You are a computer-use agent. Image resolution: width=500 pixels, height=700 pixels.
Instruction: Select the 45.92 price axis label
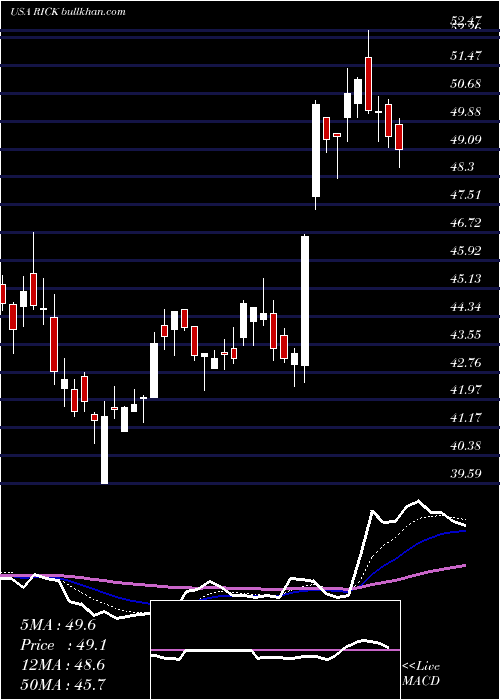(467, 251)
